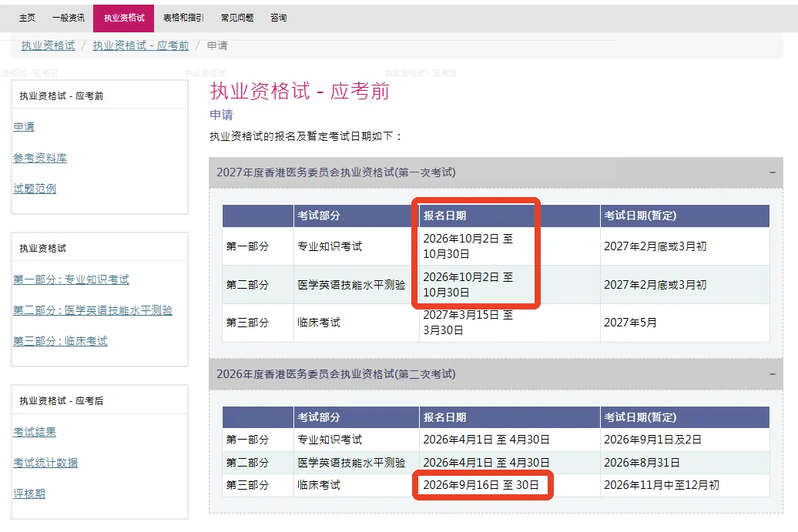Select the 2027年3月15日 至 3月30日 cell
This screenshot has width=798, height=532.
[x=509, y=323]
